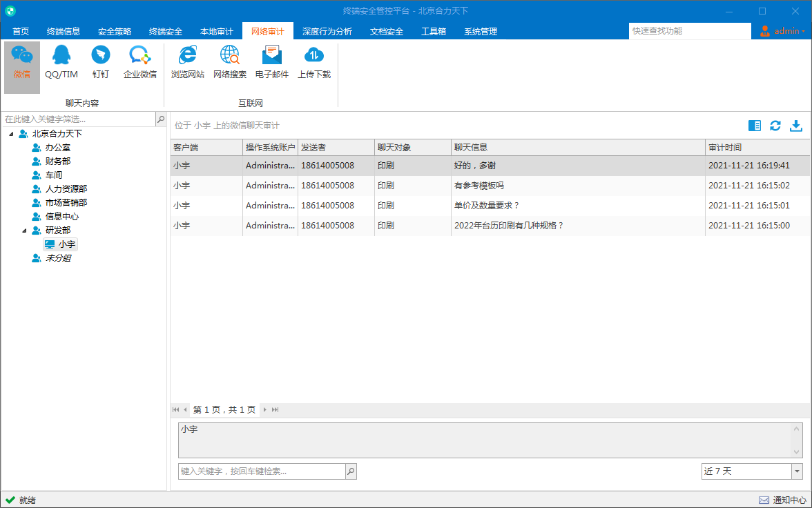The width and height of the screenshot is (812, 508).
Task: Sort by the 客户端 column header
Action: click(206, 148)
